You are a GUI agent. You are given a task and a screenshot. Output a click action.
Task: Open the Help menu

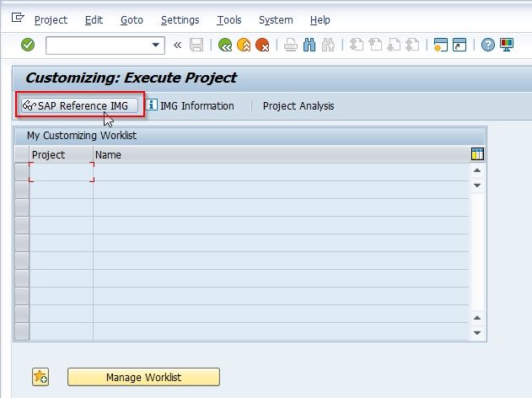click(320, 20)
